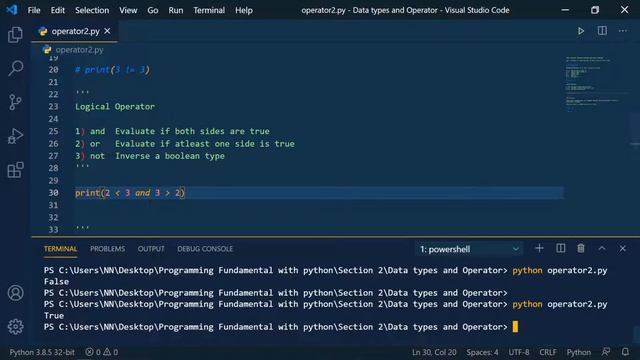The width and height of the screenshot is (640, 360).
Task: Click the terminal prompt cursor line
Action: click(x=281, y=327)
